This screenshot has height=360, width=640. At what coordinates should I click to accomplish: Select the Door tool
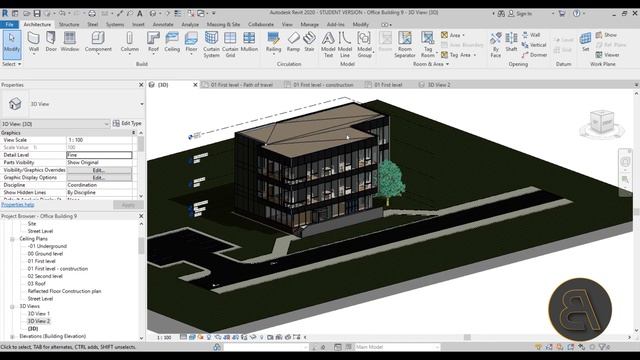tap(51, 42)
